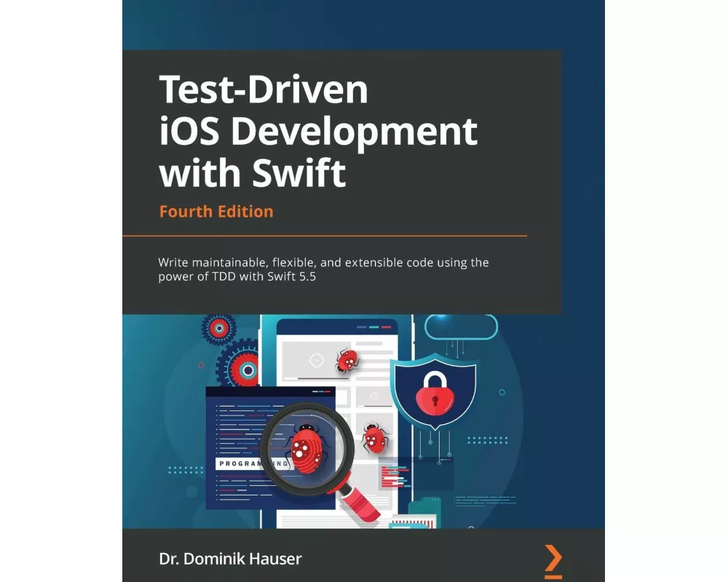Select the red bug on the smartphone screen
The width and height of the screenshot is (728, 582).
347,360
